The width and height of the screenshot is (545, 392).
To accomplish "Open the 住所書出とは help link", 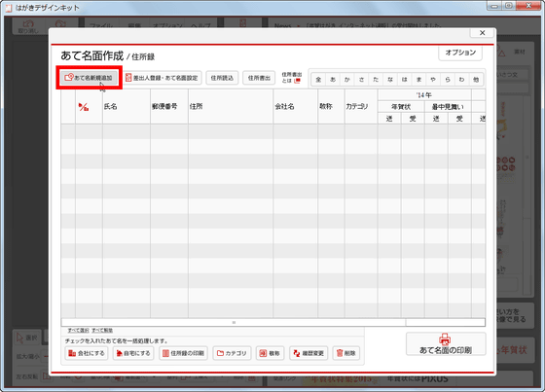I will (x=292, y=78).
